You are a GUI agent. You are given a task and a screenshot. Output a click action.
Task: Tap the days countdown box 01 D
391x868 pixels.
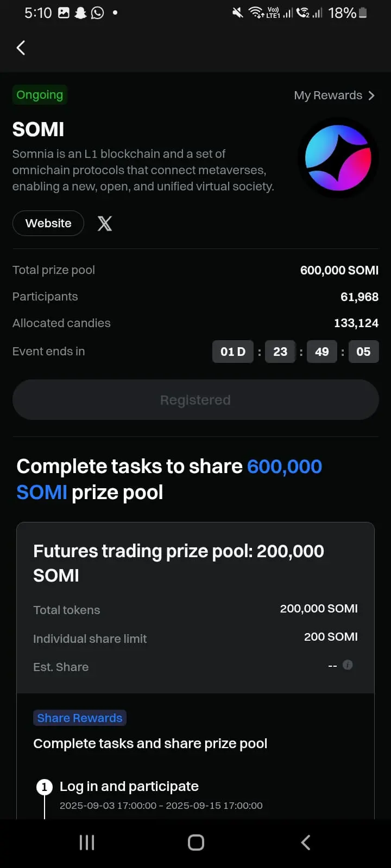click(233, 352)
